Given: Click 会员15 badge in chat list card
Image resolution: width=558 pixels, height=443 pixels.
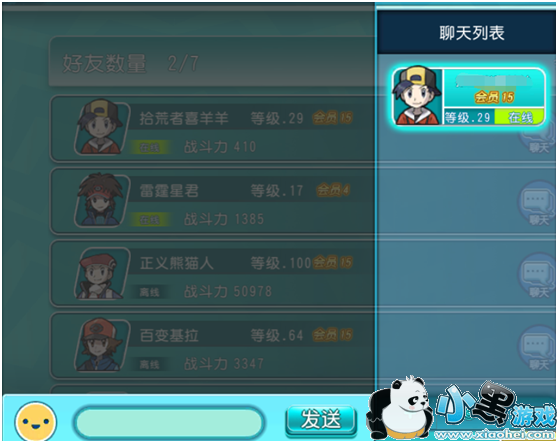Looking at the screenshot, I should tap(494, 97).
